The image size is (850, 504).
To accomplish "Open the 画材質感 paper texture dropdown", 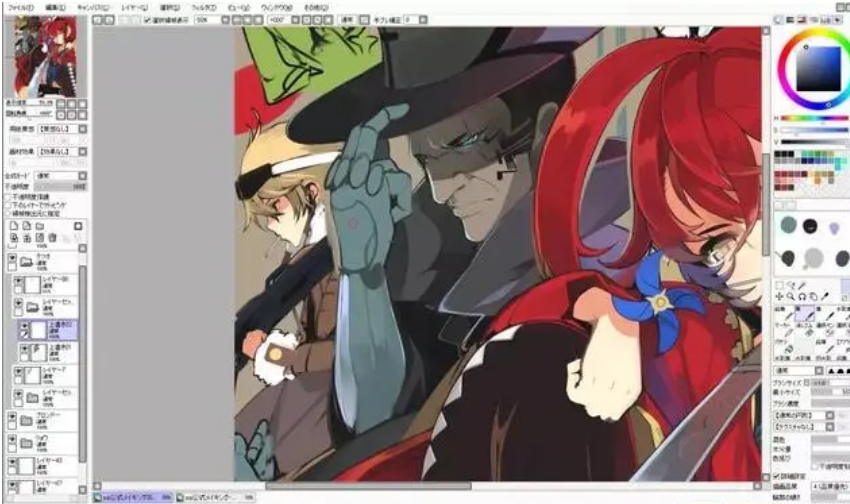I will click(82, 129).
